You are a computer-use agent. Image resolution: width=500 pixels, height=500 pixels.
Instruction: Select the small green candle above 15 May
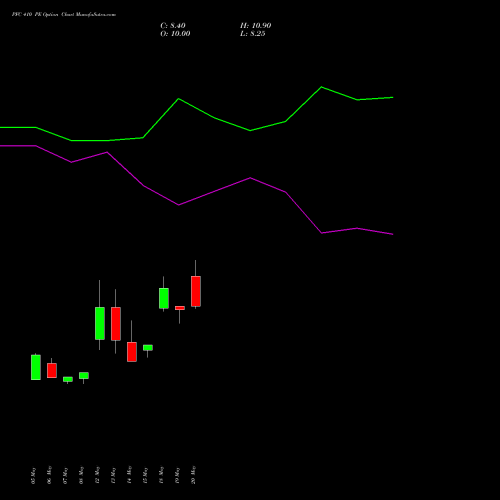(x=148, y=348)
